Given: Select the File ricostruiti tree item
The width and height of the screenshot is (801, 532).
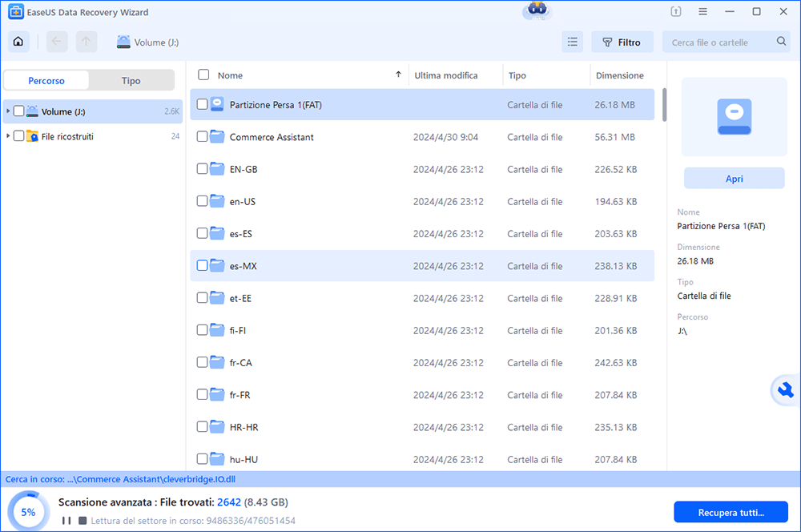Looking at the screenshot, I should (x=93, y=136).
